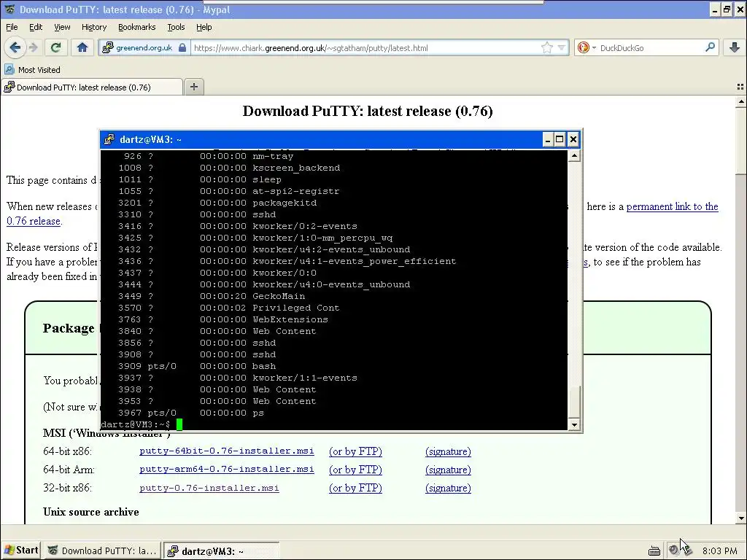Click in the URL address field
The width and height of the screenshot is (747, 560).
pos(365,47)
